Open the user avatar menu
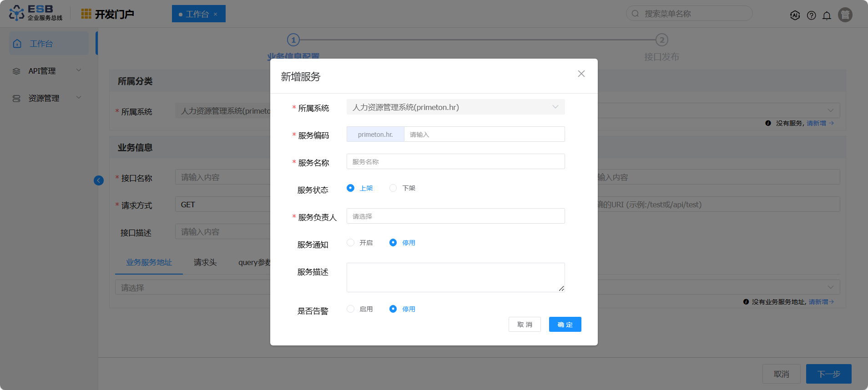The width and height of the screenshot is (868, 390). point(845,15)
